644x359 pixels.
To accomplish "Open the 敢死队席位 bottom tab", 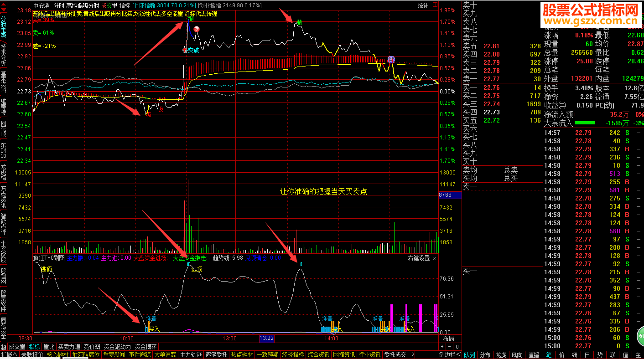I will click(86, 354).
